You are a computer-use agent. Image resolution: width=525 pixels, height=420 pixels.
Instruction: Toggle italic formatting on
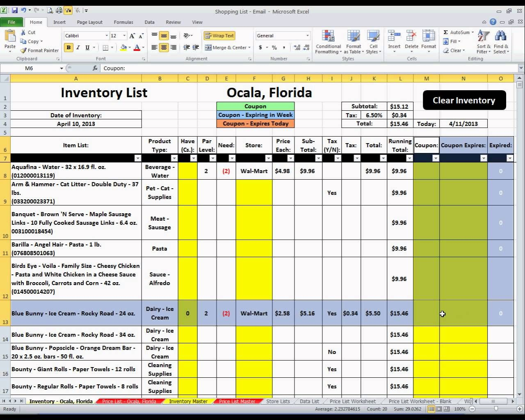click(x=78, y=48)
